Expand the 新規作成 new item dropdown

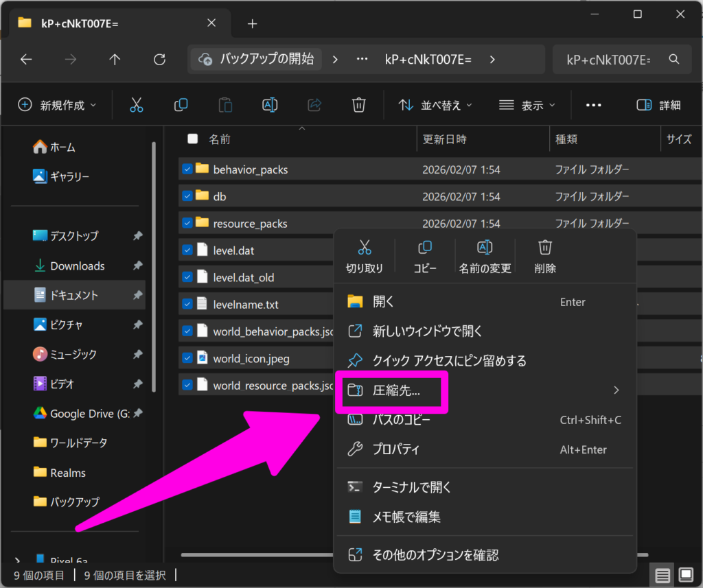click(x=57, y=105)
